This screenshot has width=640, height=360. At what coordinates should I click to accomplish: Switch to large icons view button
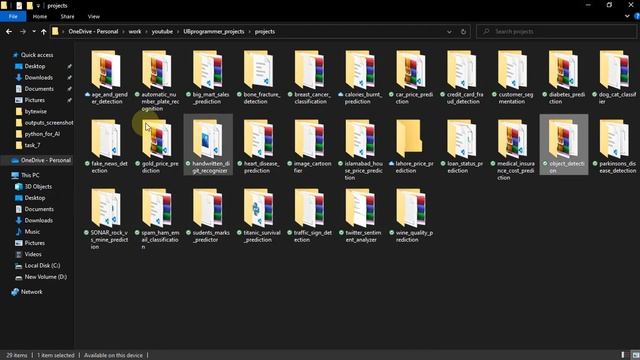coord(635,355)
